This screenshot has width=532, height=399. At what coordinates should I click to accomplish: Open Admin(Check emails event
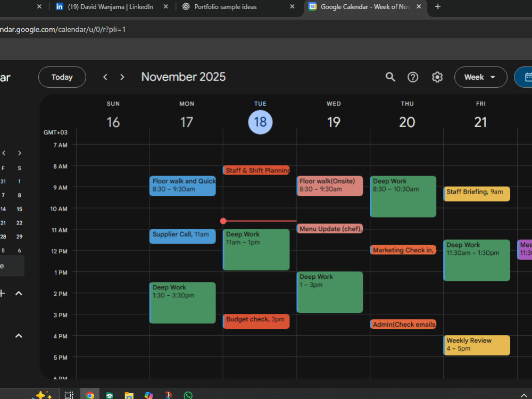tap(403, 324)
